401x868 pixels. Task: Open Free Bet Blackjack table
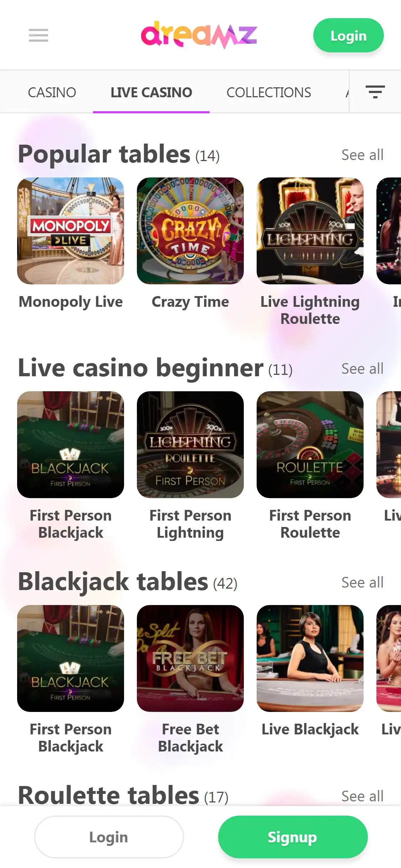tap(190, 658)
